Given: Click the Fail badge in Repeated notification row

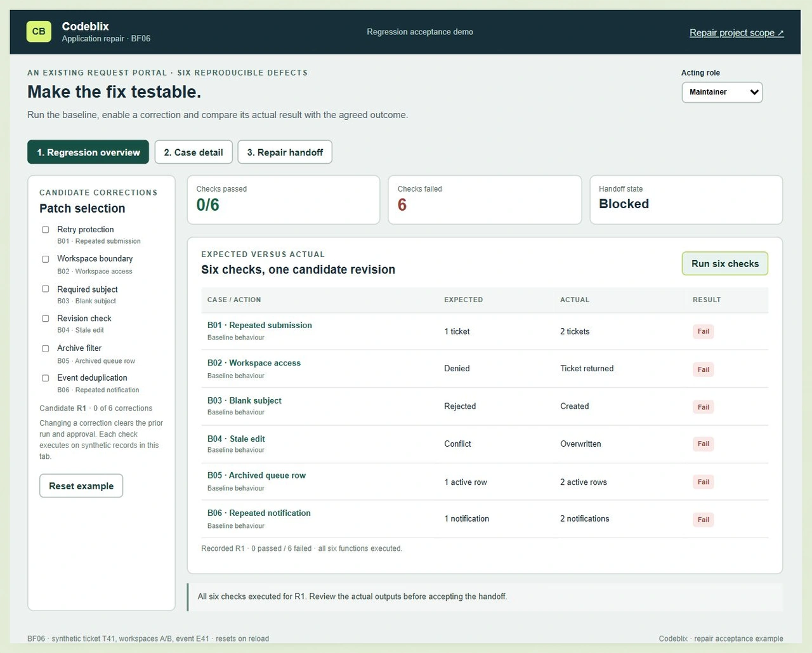Looking at the screenshot, I should click(x=704, y=520).
